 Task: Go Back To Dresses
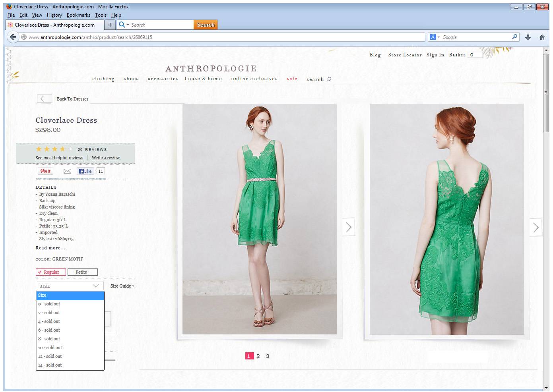tap(72, 99)
